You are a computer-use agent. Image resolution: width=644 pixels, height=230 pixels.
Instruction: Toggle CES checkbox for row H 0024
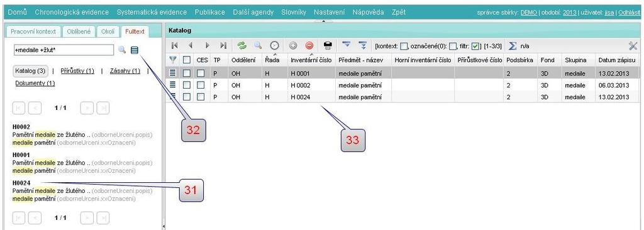[x=201, y=97]
